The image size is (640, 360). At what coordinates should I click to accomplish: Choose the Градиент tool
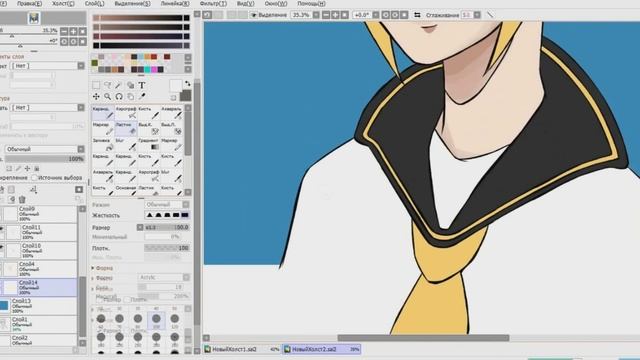[149, 144]
